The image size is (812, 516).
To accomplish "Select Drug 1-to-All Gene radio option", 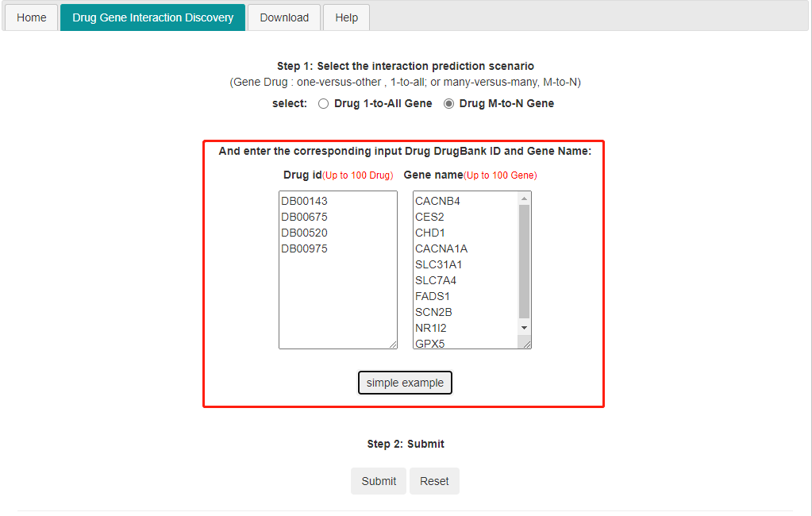I will (x=324, y=104).
